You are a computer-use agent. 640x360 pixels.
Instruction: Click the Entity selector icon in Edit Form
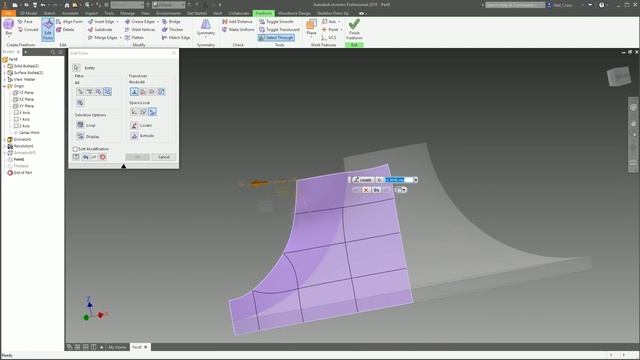[76, 68]
